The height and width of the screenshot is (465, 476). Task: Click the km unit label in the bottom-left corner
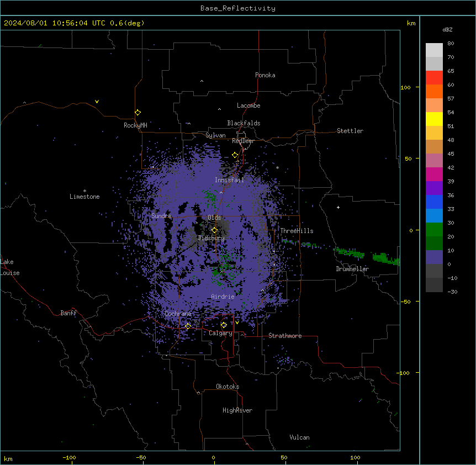[x=8, y=458]
